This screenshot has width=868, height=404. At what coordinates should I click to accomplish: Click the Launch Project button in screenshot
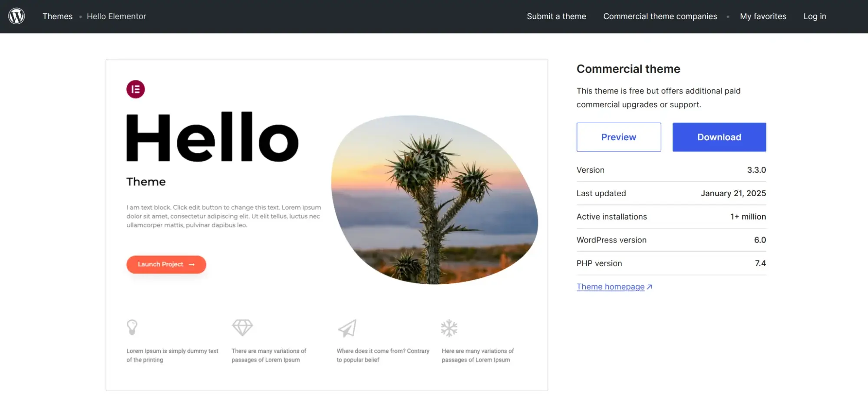[166, 264]
